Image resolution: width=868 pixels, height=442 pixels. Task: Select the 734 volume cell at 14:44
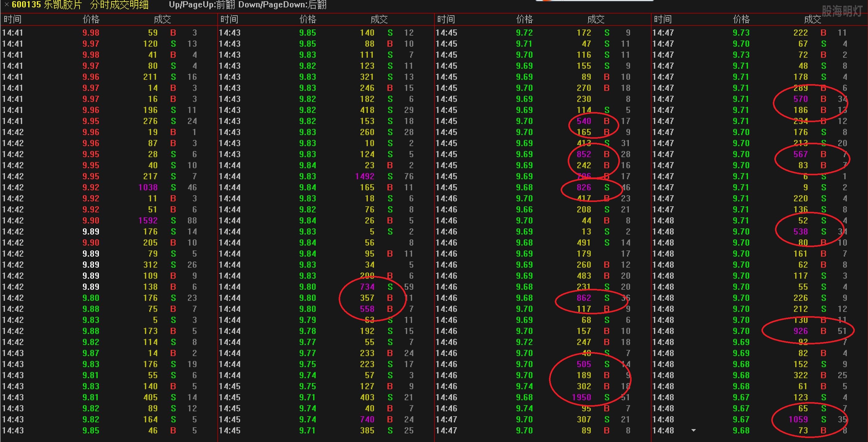click(x=367, y=287)
